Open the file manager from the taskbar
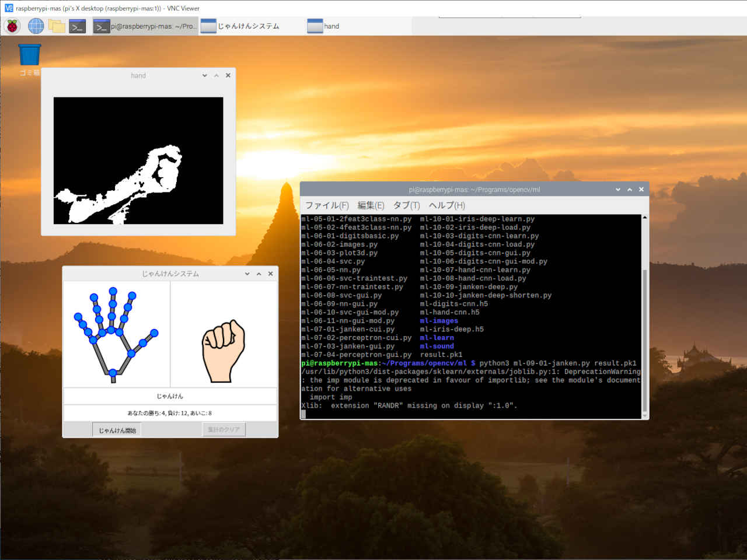747x560 pixels. tap(57, 26)
